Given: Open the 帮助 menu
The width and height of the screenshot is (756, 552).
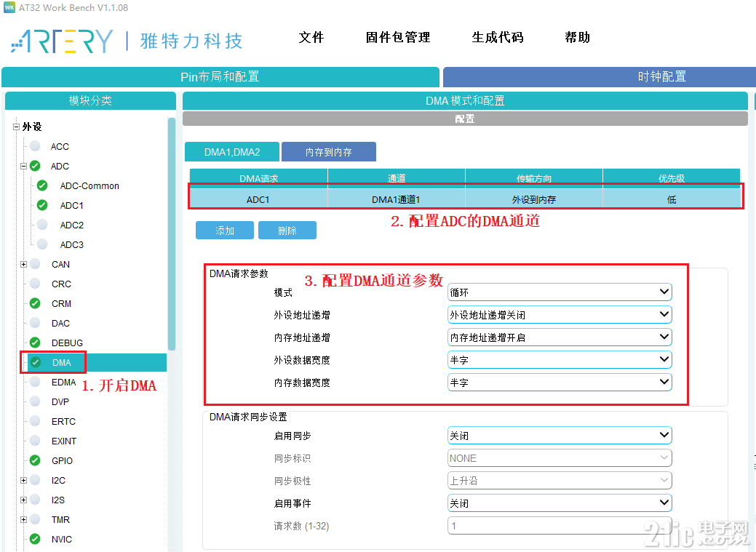Looking at the screenshot, I should tap(577, 38).
